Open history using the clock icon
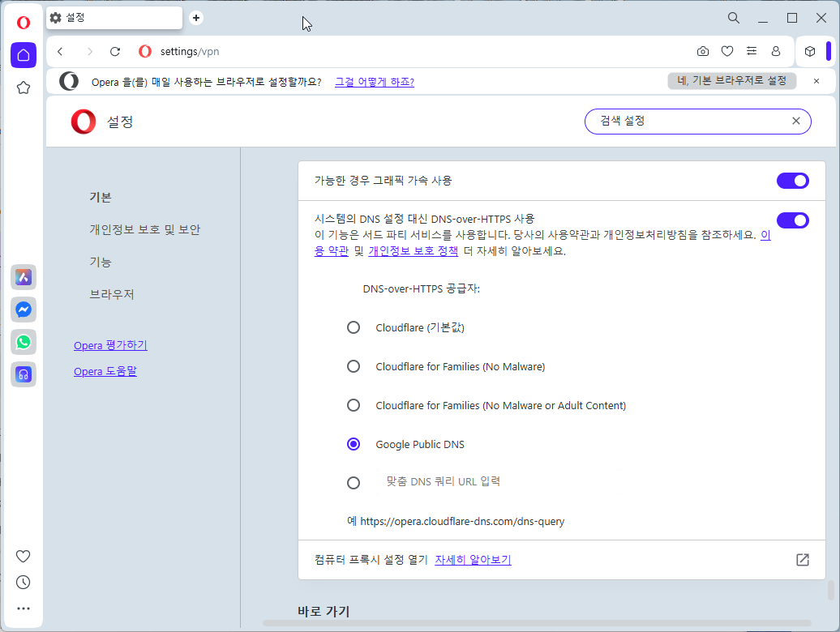The width and height of the screenshot is (840, 632). (x=23, y=582)
